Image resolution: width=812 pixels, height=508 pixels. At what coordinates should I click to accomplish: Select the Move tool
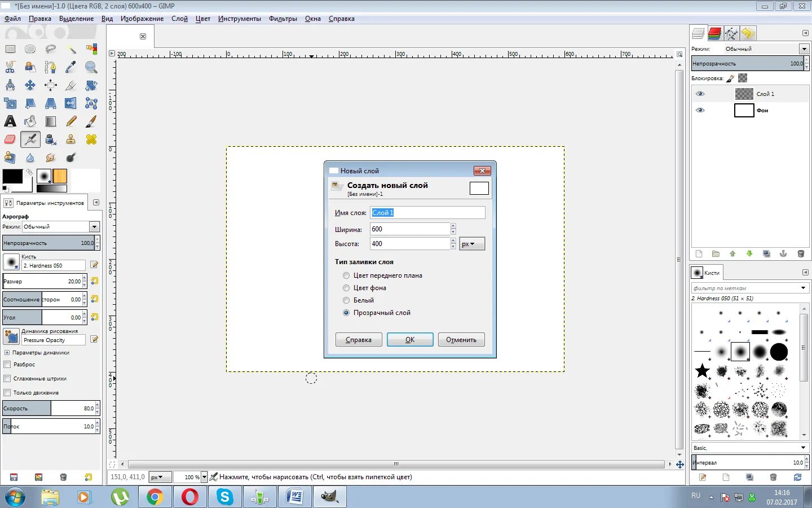(x=30, y=85)
